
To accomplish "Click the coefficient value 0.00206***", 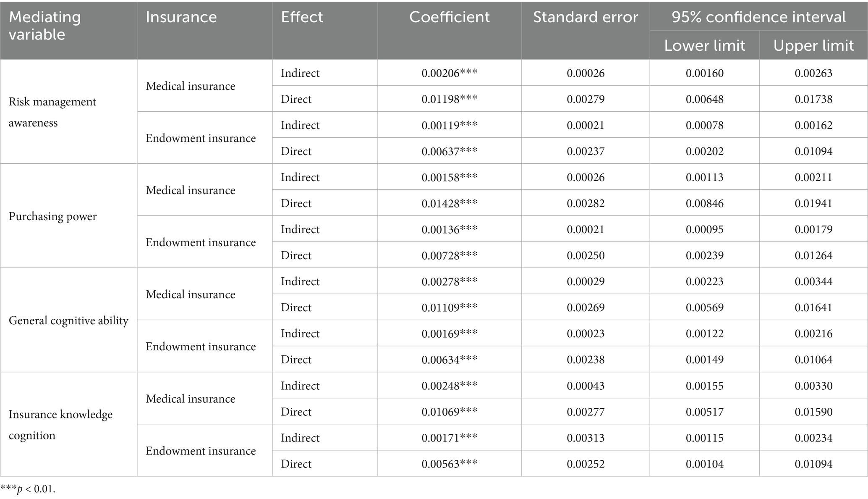I will pos(449,73).
